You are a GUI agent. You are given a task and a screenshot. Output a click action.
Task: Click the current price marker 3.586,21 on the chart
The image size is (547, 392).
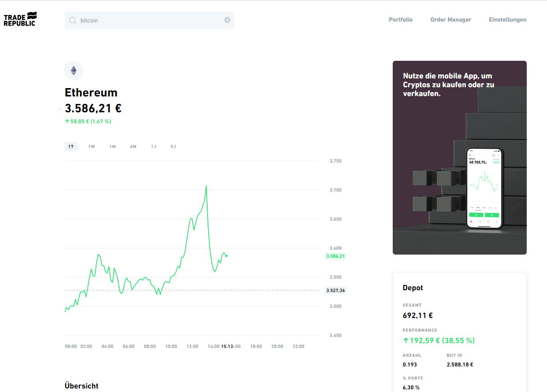pos(335,255)
